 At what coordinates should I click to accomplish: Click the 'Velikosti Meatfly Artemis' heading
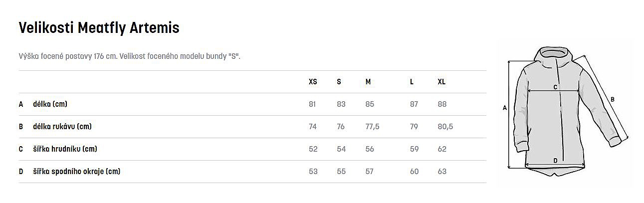99,28
